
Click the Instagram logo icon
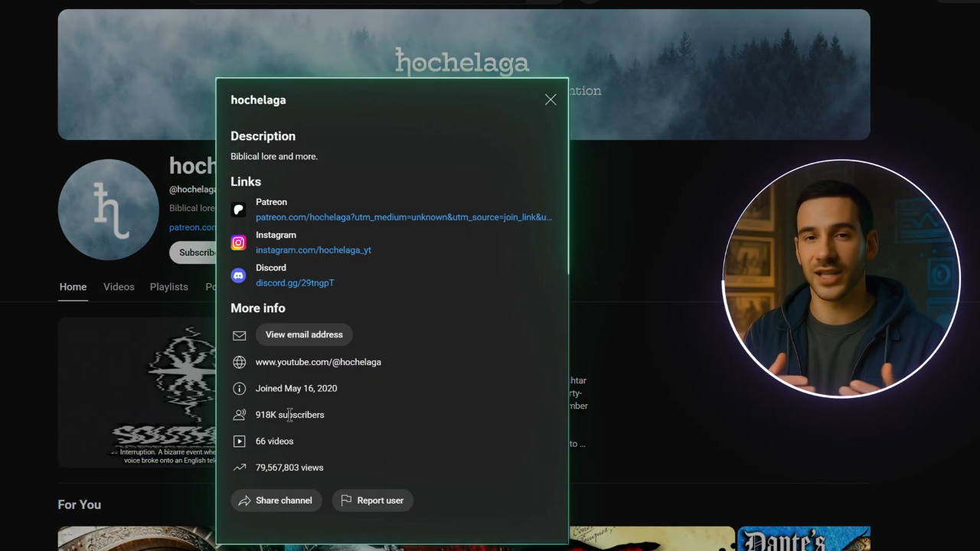point(239,243)
